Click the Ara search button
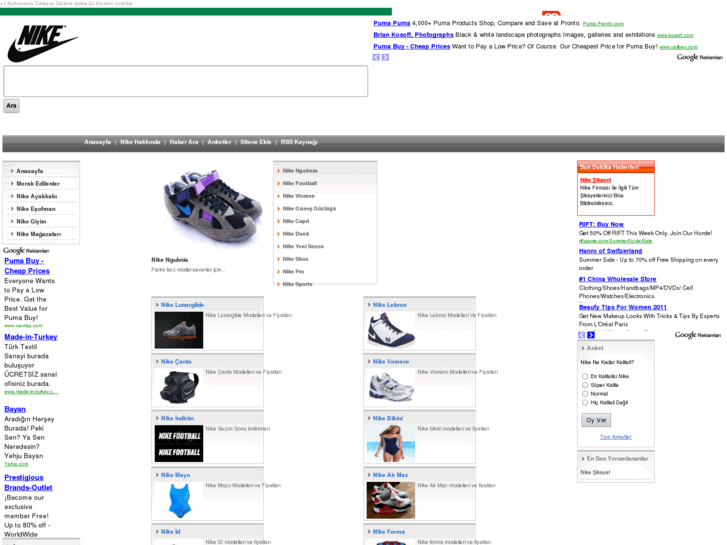727x545 pixels. (12, 106)
